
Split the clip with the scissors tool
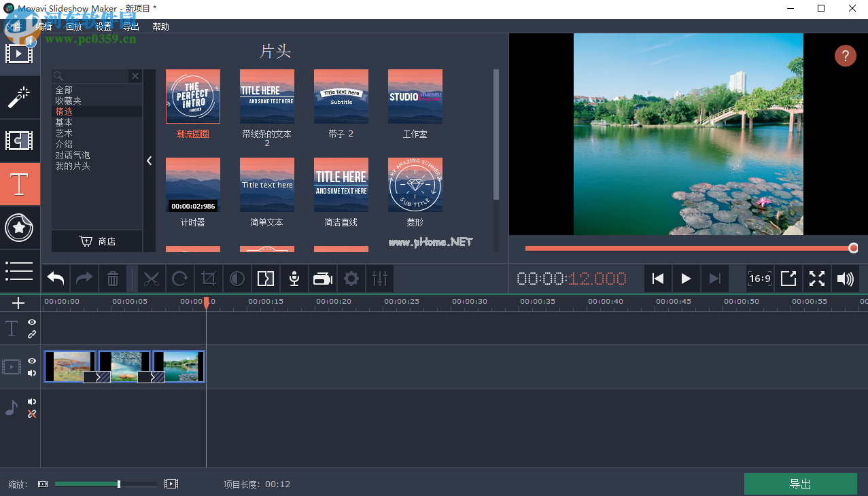(x=151, y=278)
